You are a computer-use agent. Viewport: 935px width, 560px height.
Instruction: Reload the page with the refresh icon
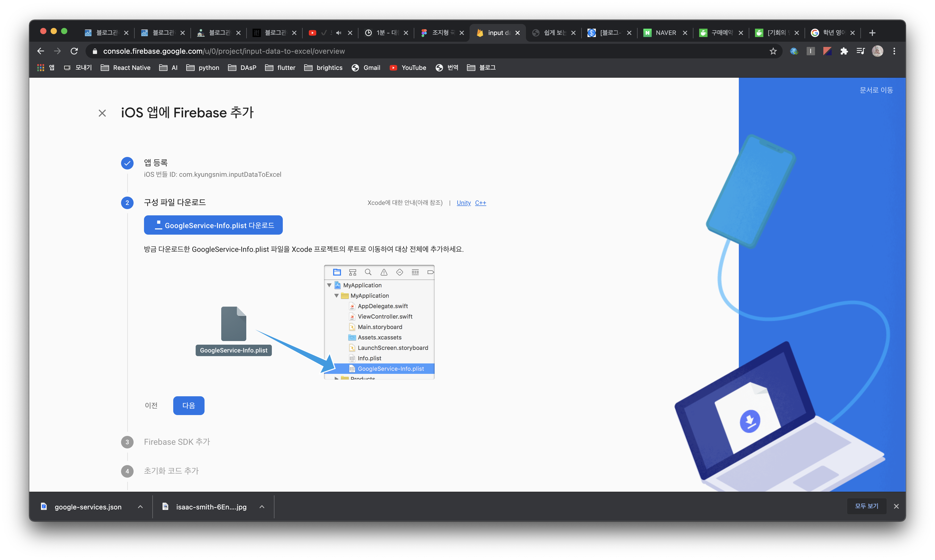(x=74, y=51)
